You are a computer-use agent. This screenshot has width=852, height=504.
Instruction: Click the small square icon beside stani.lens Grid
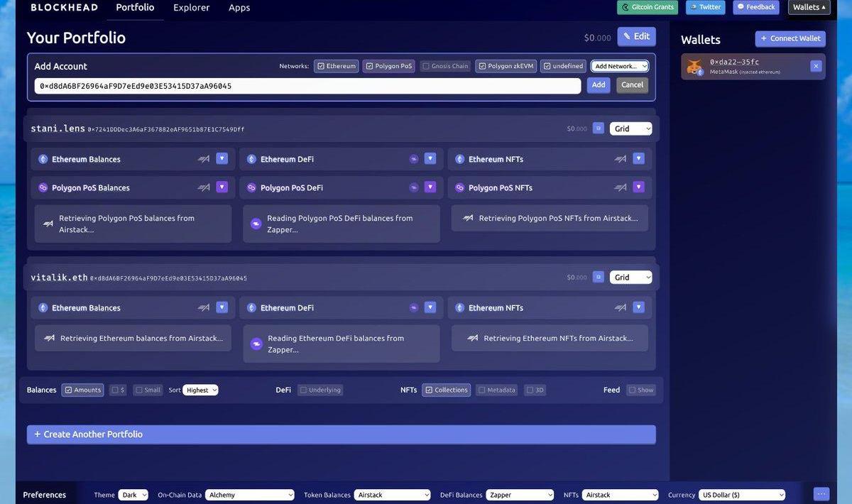[599, 128]
